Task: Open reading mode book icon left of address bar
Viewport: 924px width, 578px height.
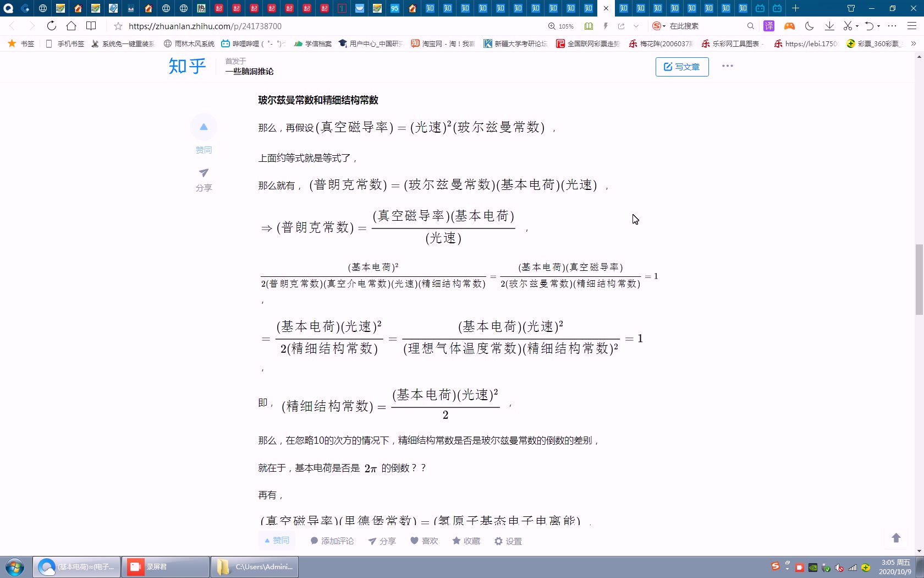Action: [x=91, y=26]
